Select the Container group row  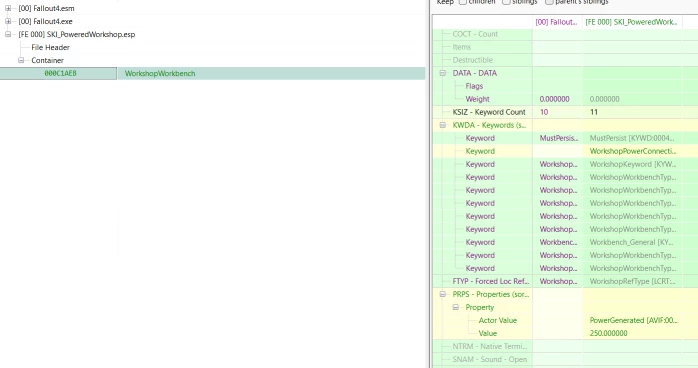[x=47, y=60]
